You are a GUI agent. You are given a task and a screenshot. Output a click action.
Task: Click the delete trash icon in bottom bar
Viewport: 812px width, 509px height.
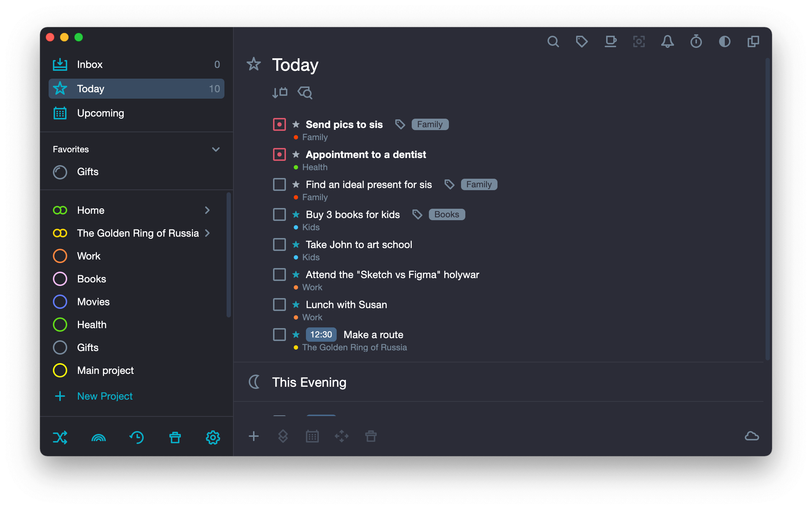pos(371,436)
